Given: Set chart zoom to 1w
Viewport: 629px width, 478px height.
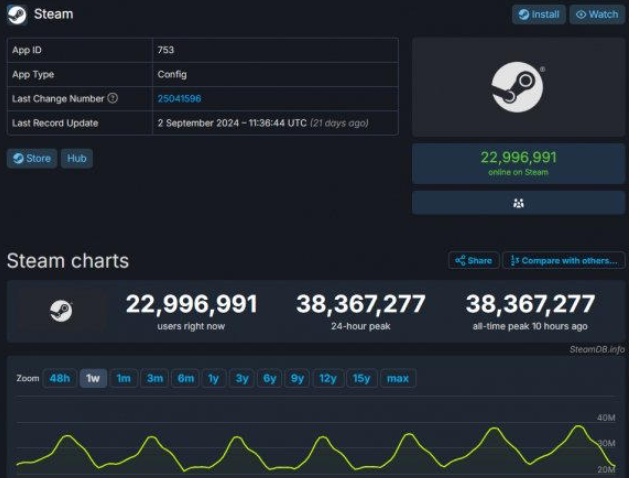Looking at the screenshot, I should tap(93, 378).
